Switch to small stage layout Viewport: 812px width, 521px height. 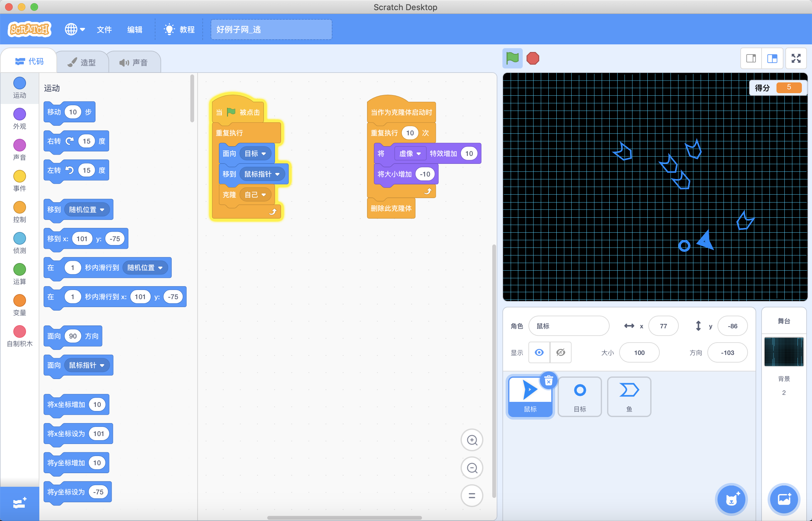751,59
